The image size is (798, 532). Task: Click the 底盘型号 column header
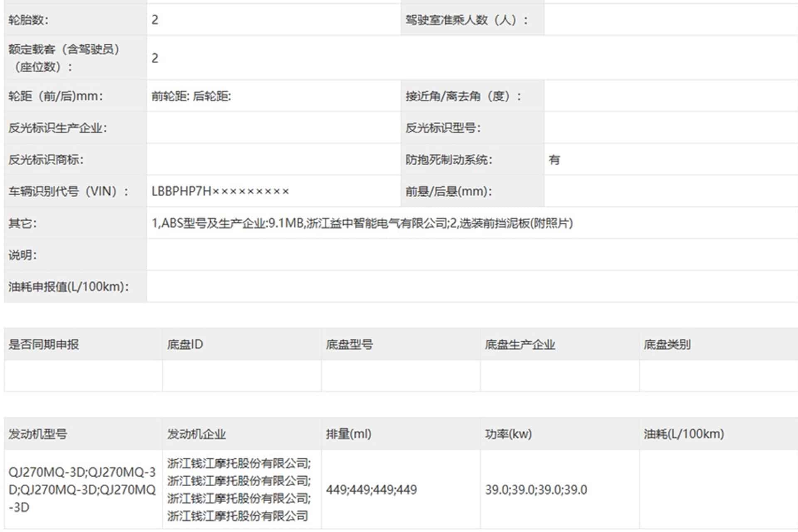pyautogui.click(x=349, y=344)
